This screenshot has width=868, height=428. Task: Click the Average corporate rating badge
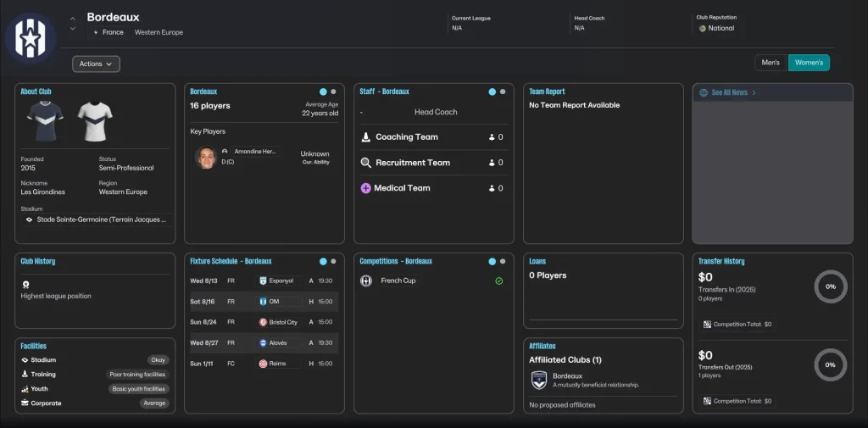click(154, 403)
